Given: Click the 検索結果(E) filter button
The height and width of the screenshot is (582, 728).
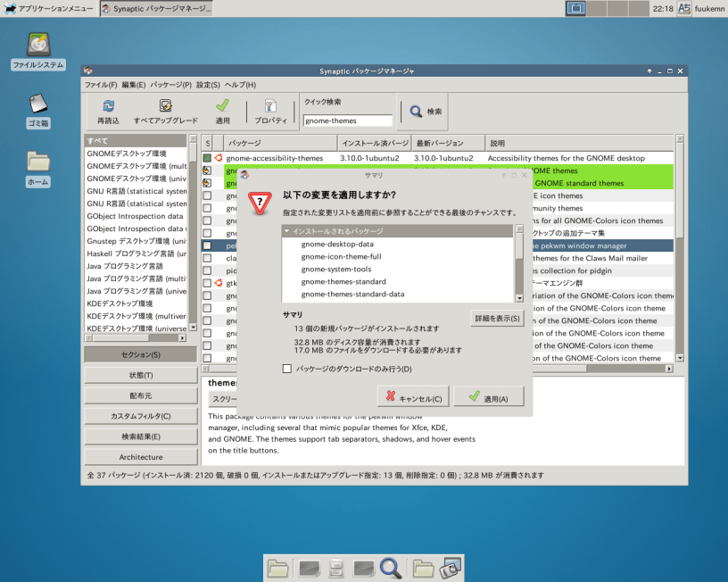Looking at the screenshot, I should tap(141, 436).
